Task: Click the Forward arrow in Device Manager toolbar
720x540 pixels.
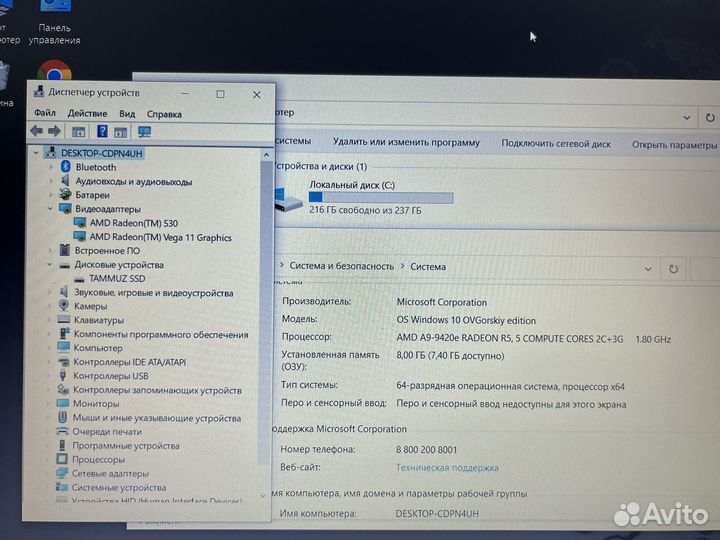Action: (54, 131)
